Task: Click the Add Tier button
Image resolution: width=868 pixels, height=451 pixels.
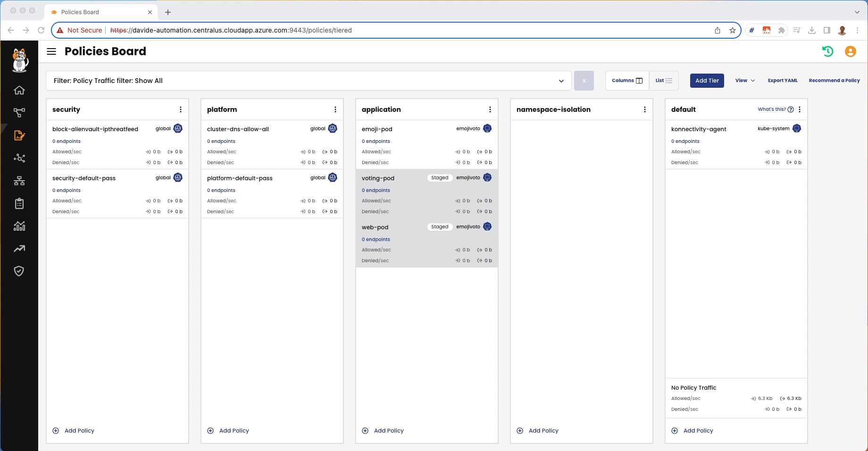Action: 707,81
